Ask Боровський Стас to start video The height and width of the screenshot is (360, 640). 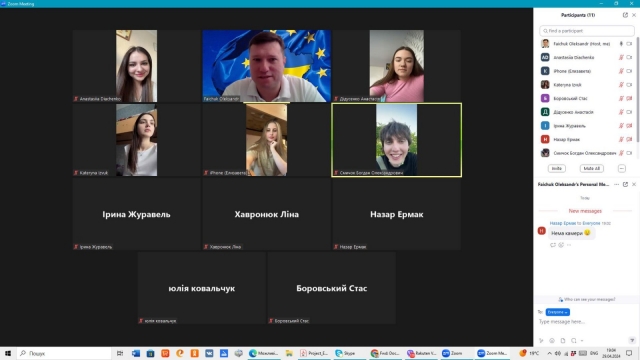[x=629, y=98]
